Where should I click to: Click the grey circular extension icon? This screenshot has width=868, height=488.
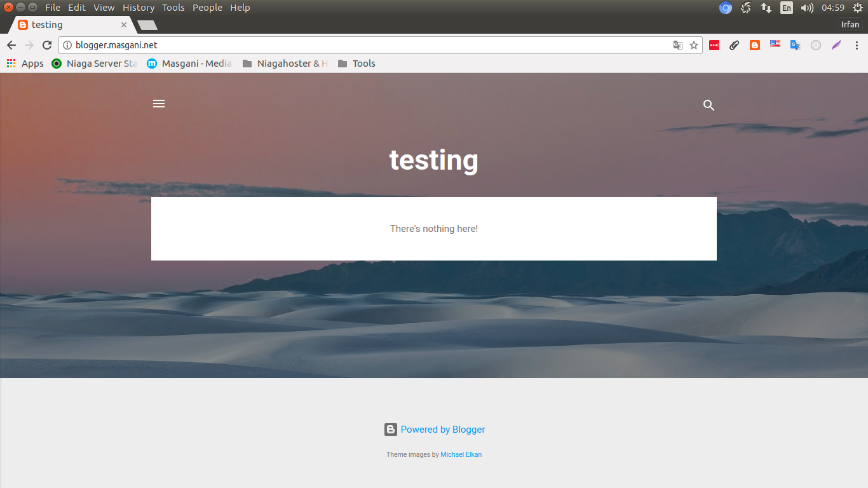pyautogui.click(x=816, y=45)
